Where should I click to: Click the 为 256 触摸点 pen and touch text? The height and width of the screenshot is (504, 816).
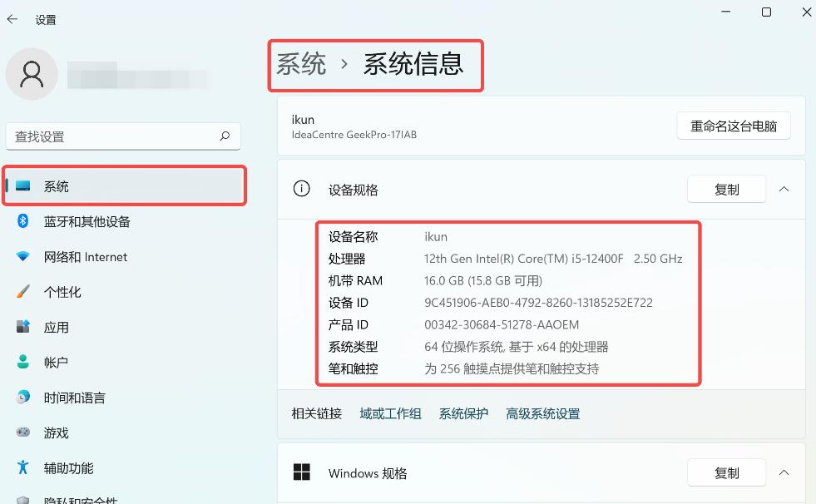512,368
